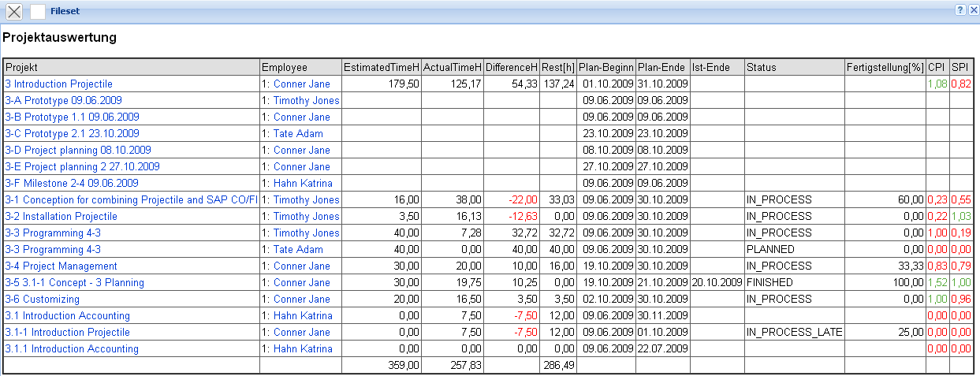Open the 3 Introduction Projectile project link
This screenshot has height=376, width=980.
click(58, 84)
